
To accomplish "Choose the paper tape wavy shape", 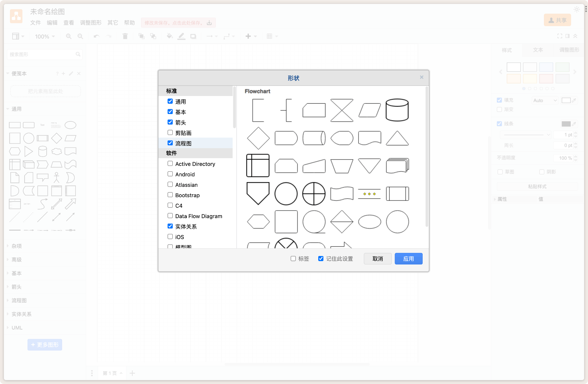I will point(342,193).
